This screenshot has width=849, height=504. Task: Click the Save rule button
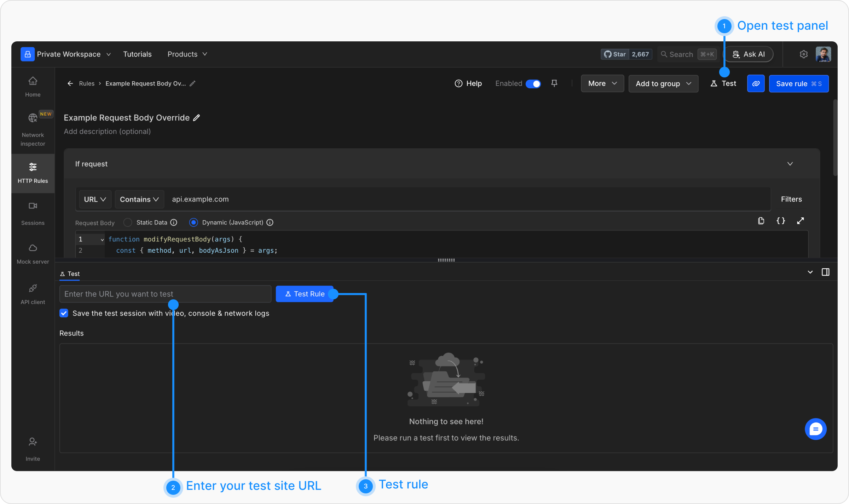pos(798,84)
